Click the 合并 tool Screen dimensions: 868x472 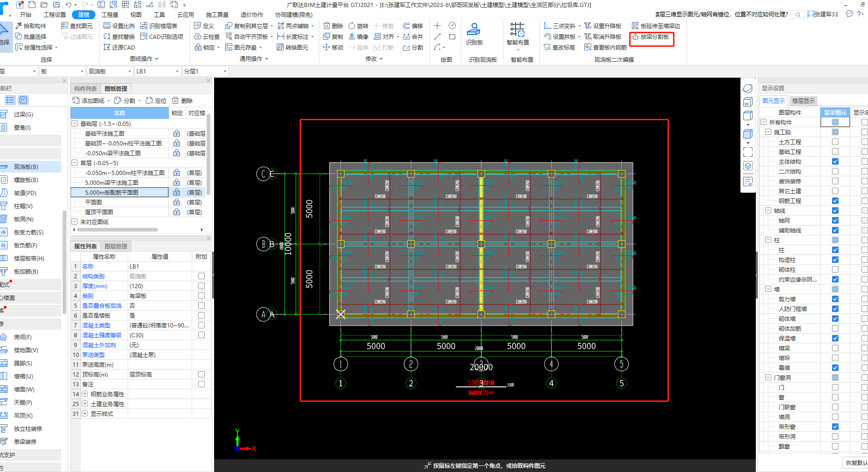[413, 36]
